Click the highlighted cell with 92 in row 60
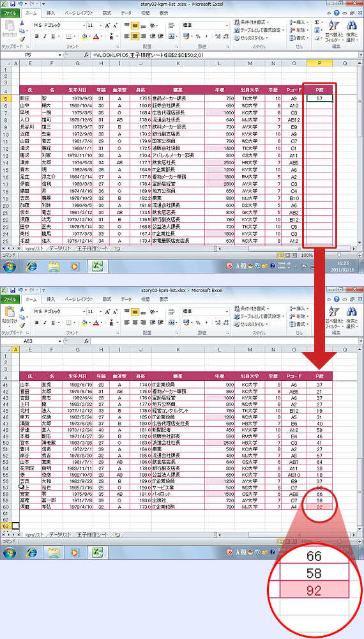Viewport: 364px width, 639px height. pyautogui.click(x=320, y=507)
